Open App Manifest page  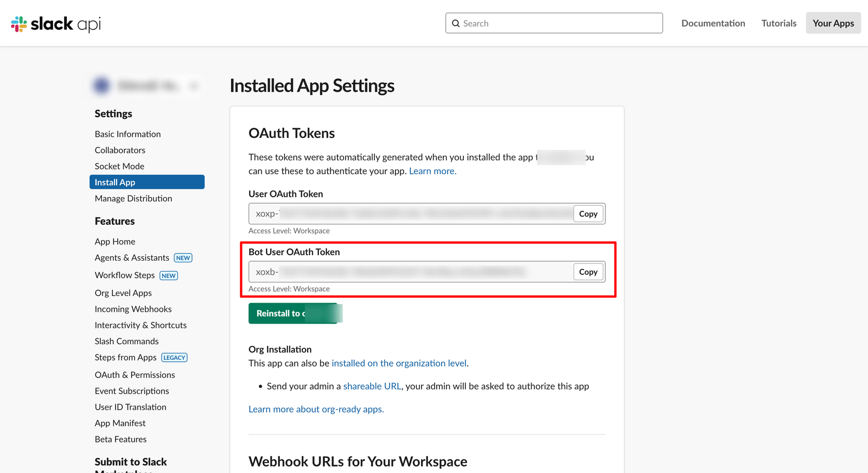(x=120, y=424)
